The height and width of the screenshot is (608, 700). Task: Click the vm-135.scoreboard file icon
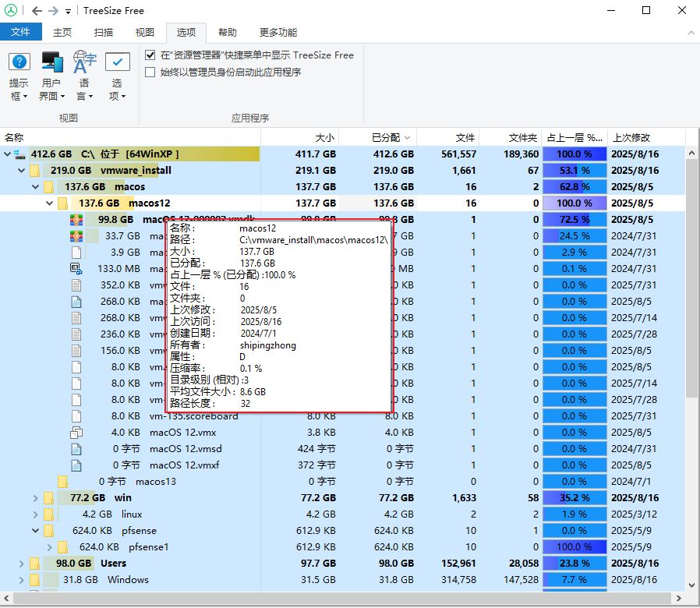tap(76, 416)
